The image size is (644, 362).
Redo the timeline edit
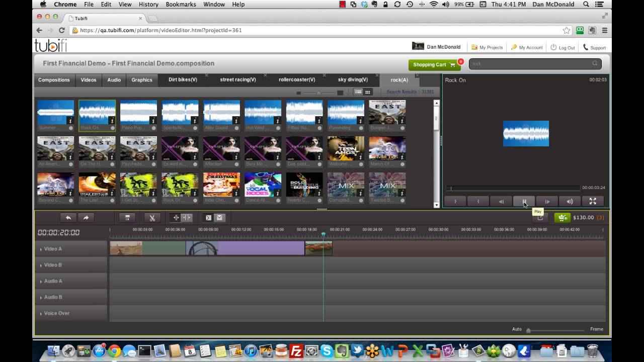(86, 218)
